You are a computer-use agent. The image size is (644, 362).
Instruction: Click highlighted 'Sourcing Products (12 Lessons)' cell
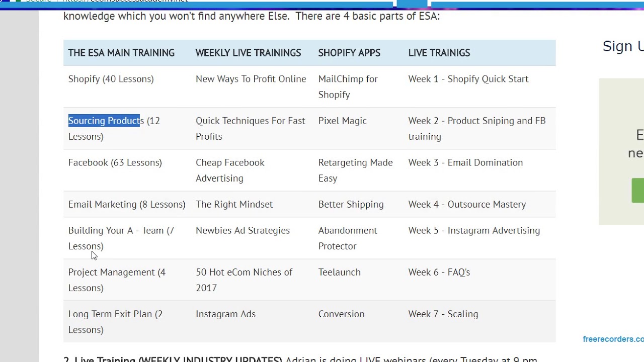(x=114, y=128)
